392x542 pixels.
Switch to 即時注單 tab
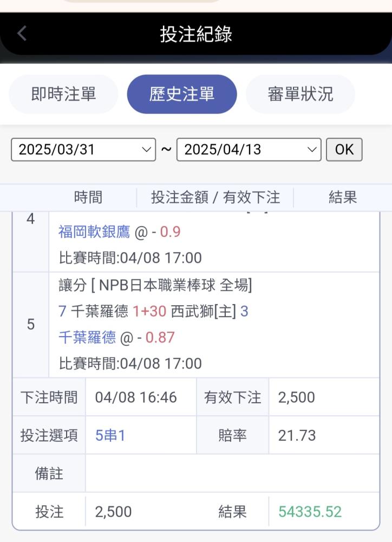point(63,94)
